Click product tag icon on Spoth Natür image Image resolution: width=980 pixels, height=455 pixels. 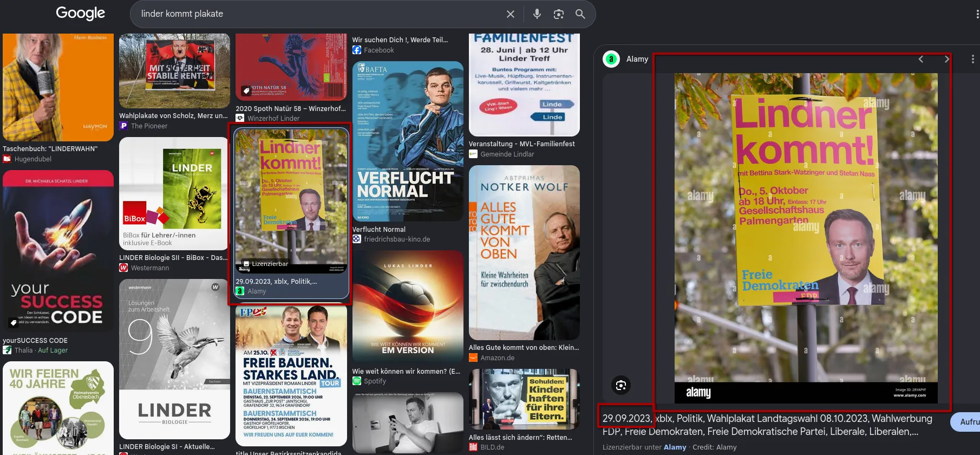pyautogui.click(x=246, y=90)
